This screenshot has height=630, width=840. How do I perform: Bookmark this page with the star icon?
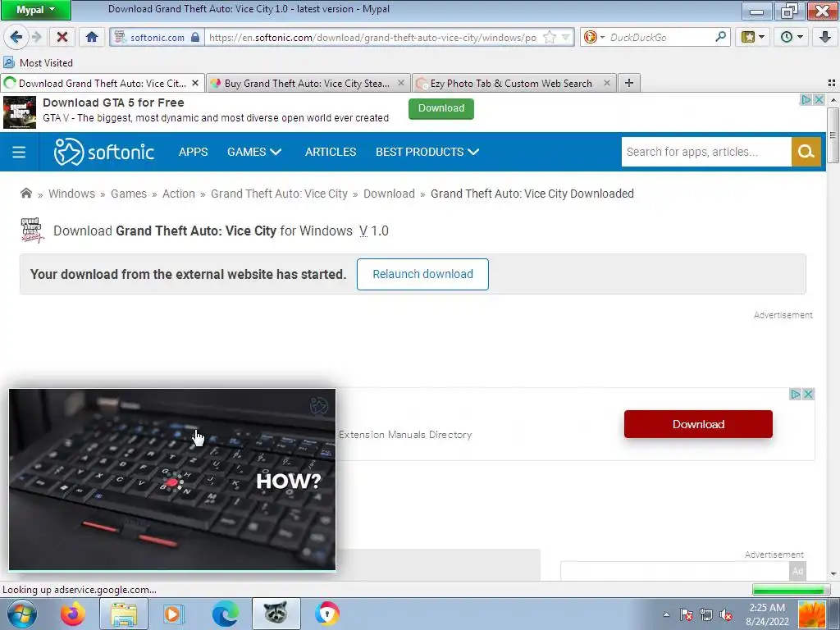pos(549,37)
